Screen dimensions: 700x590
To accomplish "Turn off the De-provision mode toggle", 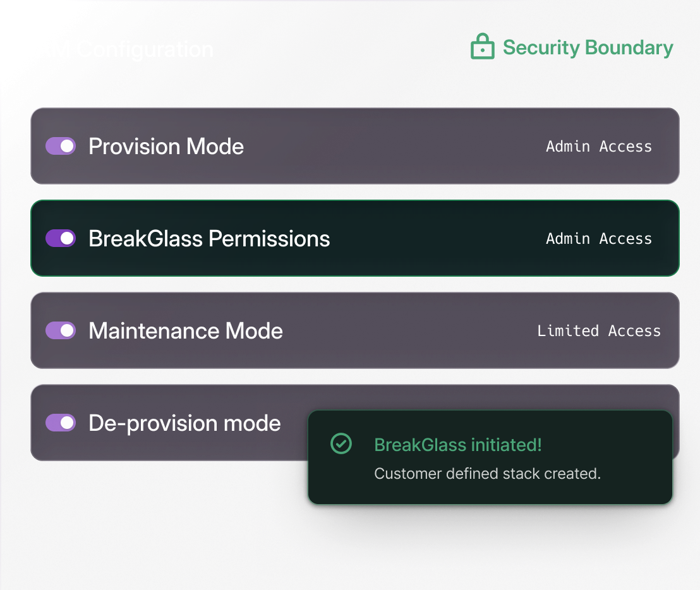I will (61, 423).
